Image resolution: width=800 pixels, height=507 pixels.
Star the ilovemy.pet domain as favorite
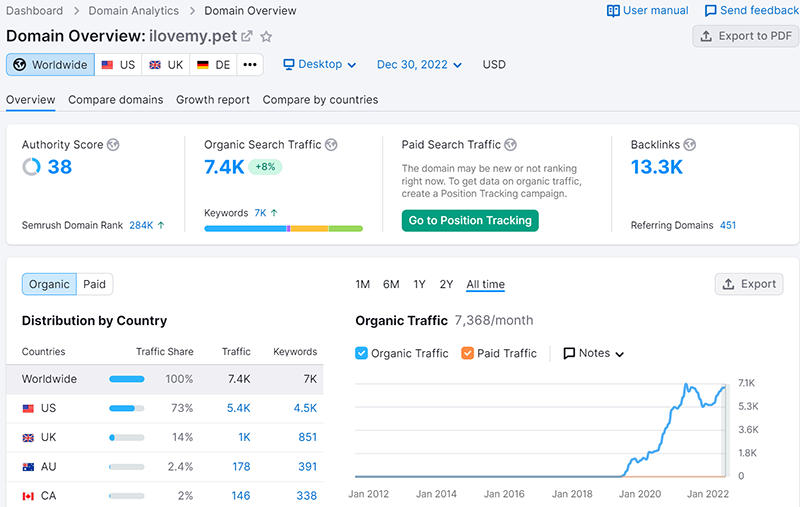(x=266, y=36)
